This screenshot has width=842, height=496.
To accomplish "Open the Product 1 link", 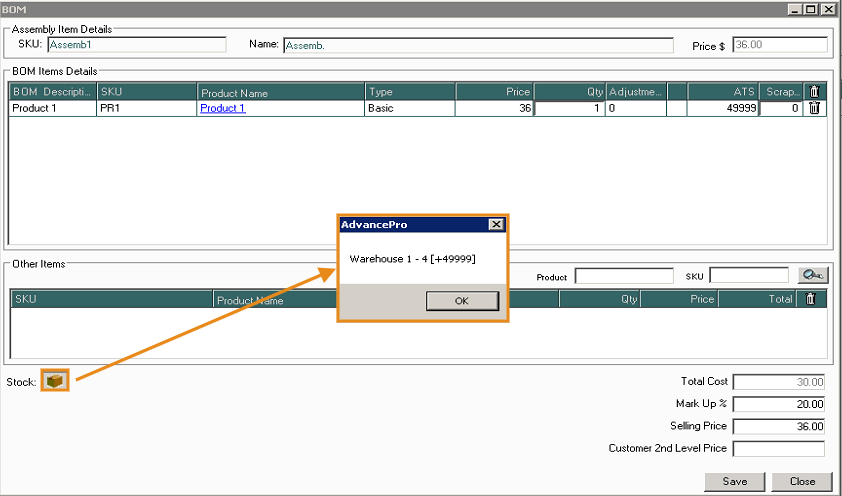I will coord(222,108).
